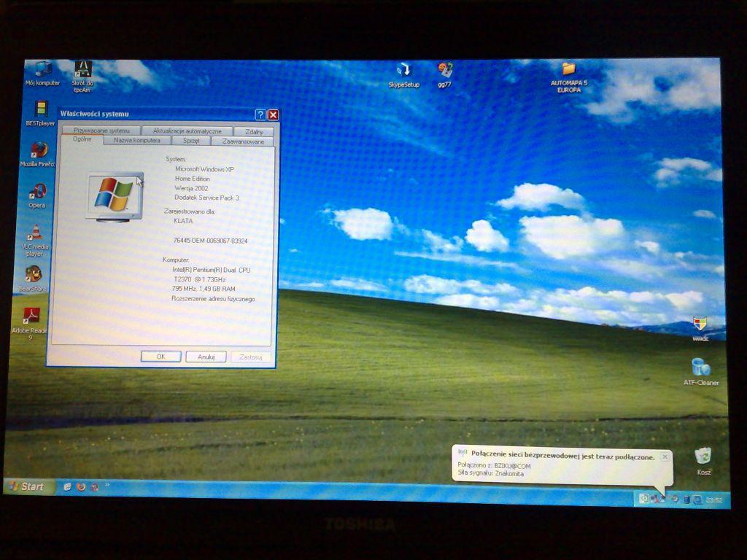
Task: Close the Właściwości systemu dialog
Action: [273, 114]
